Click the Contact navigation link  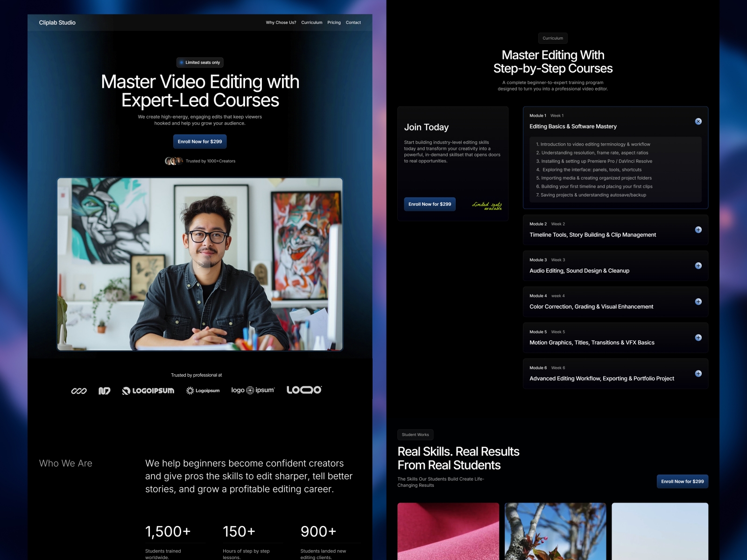pyautogui.click(x=353, y=22)
